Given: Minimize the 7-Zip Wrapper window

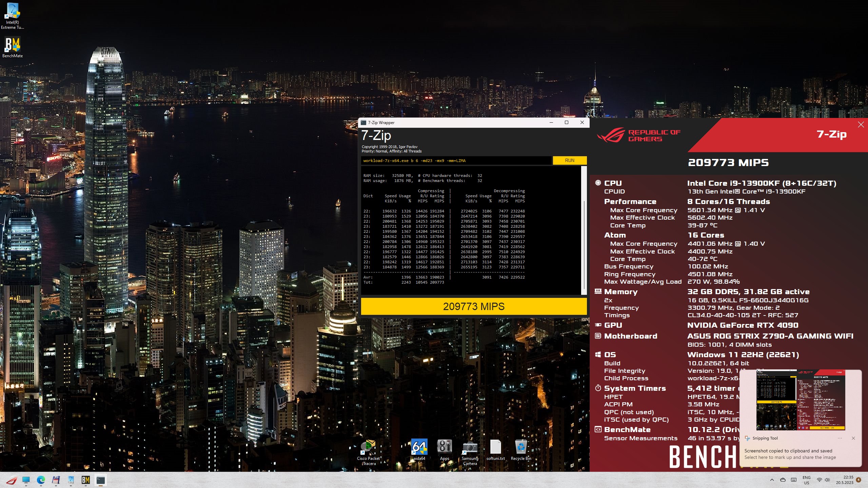Looking at the screenshot, I should pyautogui.click(x=551, y=123).
